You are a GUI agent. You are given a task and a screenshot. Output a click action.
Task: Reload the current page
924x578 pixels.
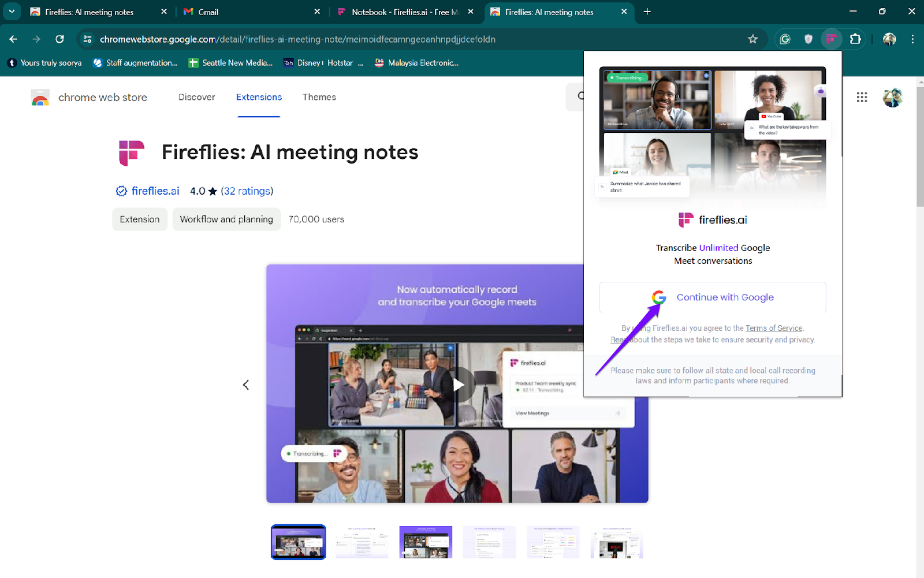point(59,39)
